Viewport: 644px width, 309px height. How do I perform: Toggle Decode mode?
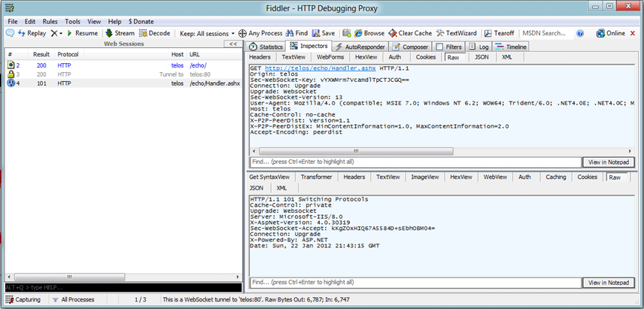(x=154, y=33)
